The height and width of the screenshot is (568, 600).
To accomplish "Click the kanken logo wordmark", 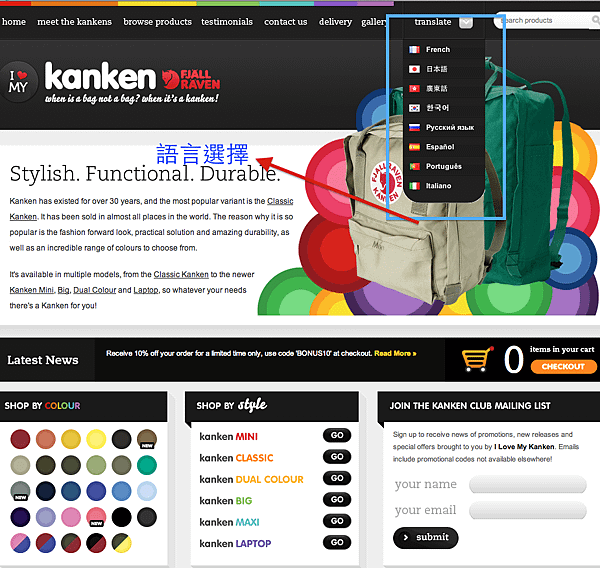I will pos(100,77).
